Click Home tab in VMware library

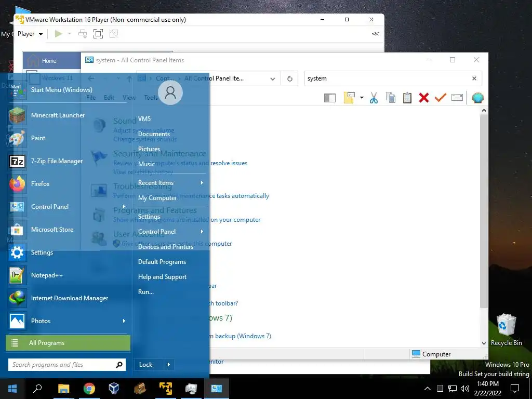click(x=51, y=61)
